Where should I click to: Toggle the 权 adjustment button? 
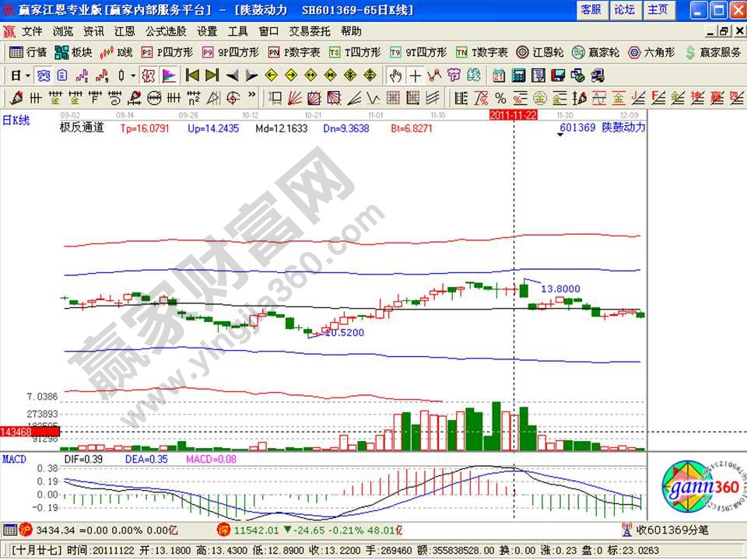[x=149, y=75]
